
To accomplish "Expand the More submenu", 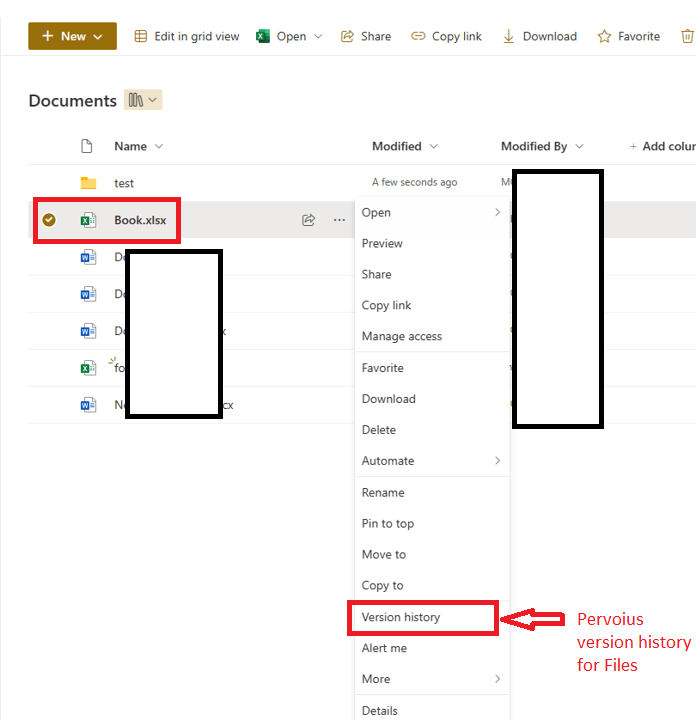I will point(432,679).
